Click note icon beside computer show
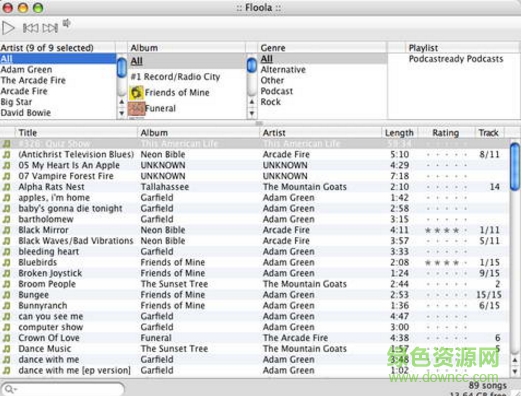 (x=6, y=327)
